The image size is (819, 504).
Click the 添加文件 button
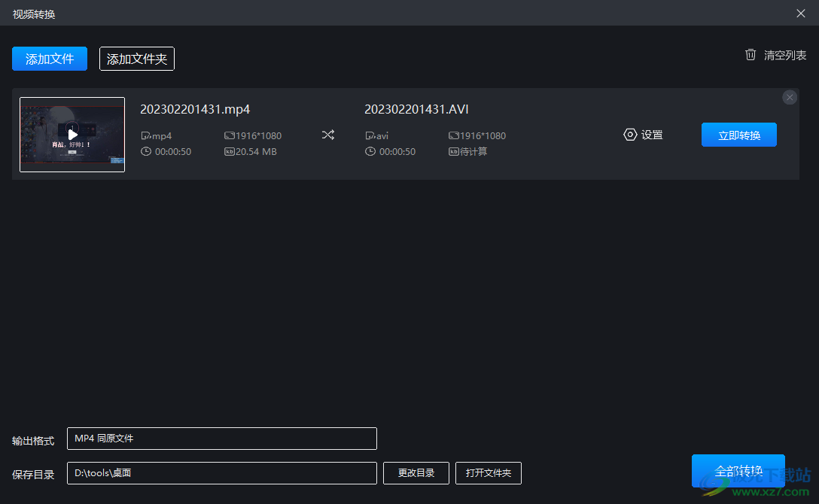click(x=50, y=59)
